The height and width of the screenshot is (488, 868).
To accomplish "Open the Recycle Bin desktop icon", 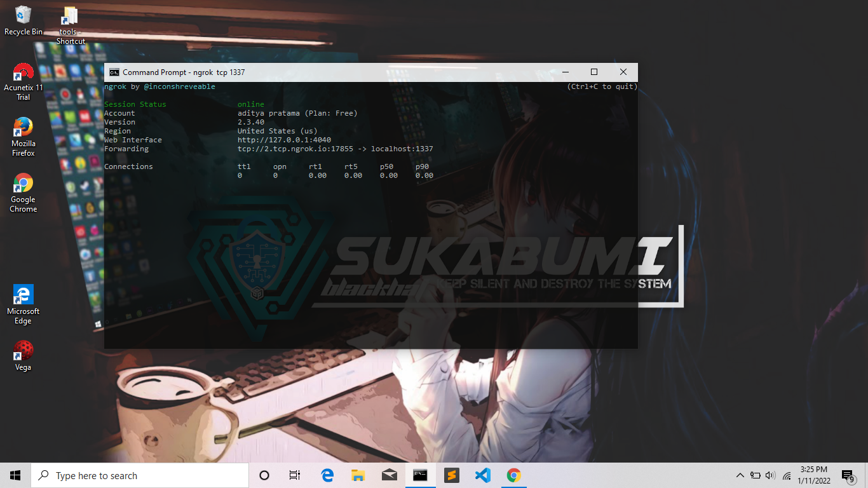I will [24, 20].
